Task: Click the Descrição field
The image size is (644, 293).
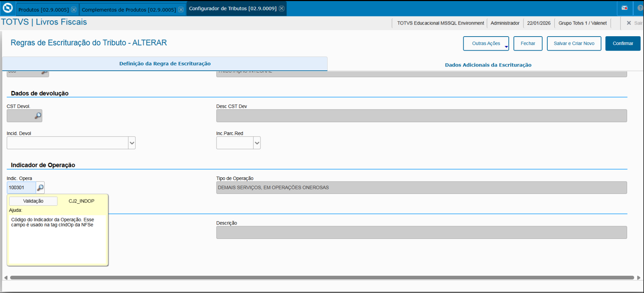Action: tap(421, 233)
